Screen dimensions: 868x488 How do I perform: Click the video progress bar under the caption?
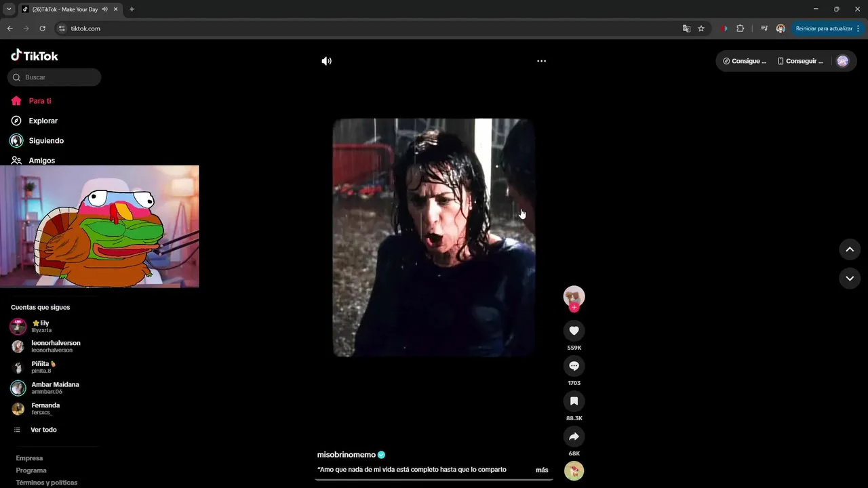[433, 479]
